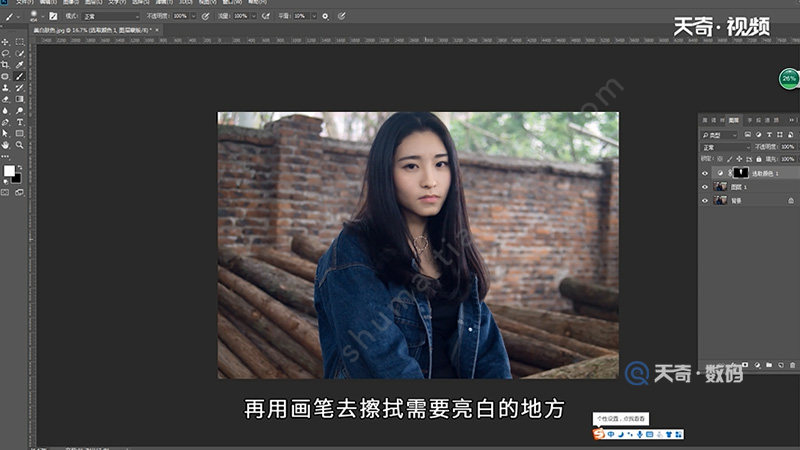Viewport: 800px width, 450px height.
Task: Select the Zoom tool
Action: [19, 145]
